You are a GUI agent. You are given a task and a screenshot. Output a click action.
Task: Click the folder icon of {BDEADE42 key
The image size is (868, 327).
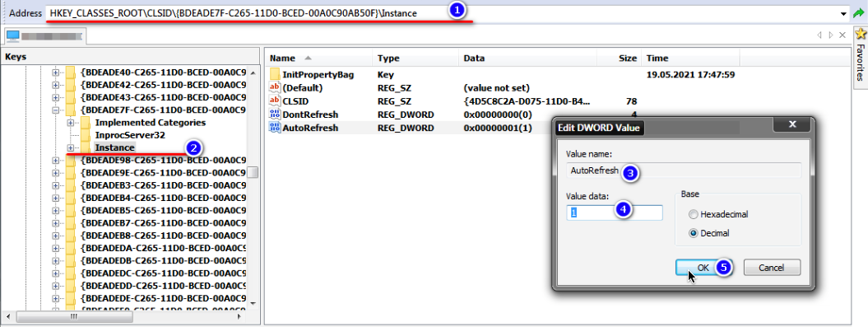point(70,85)
